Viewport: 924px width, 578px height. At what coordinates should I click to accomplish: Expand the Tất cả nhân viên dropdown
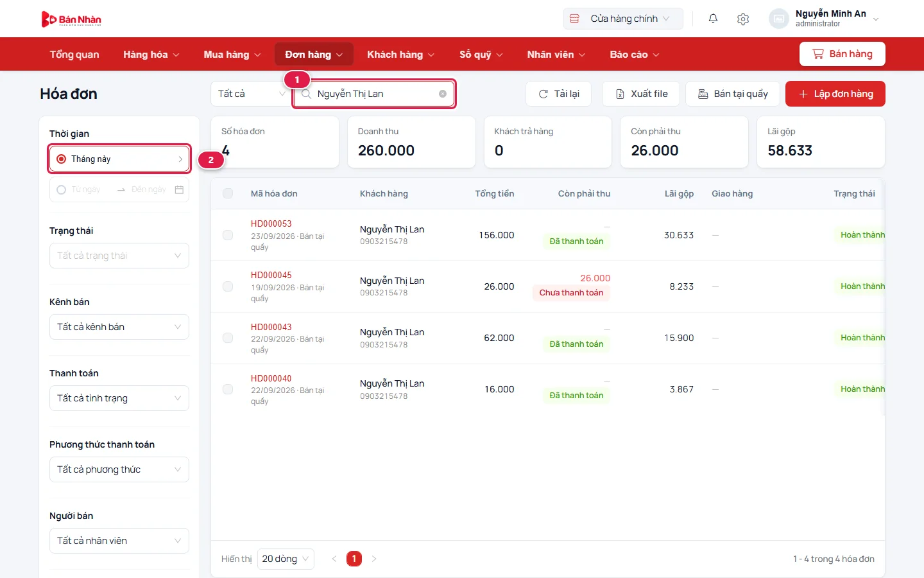(x=119, y=541)
